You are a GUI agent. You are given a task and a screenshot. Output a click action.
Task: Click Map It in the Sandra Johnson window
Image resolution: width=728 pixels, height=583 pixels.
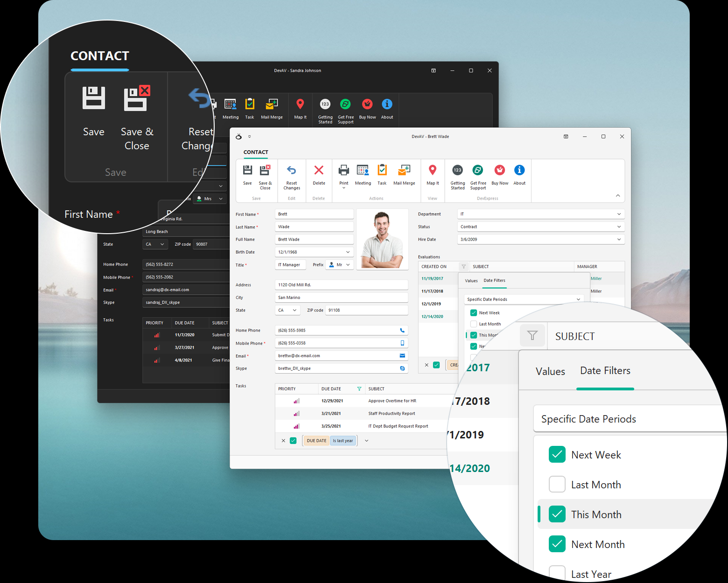click(300, 109)
